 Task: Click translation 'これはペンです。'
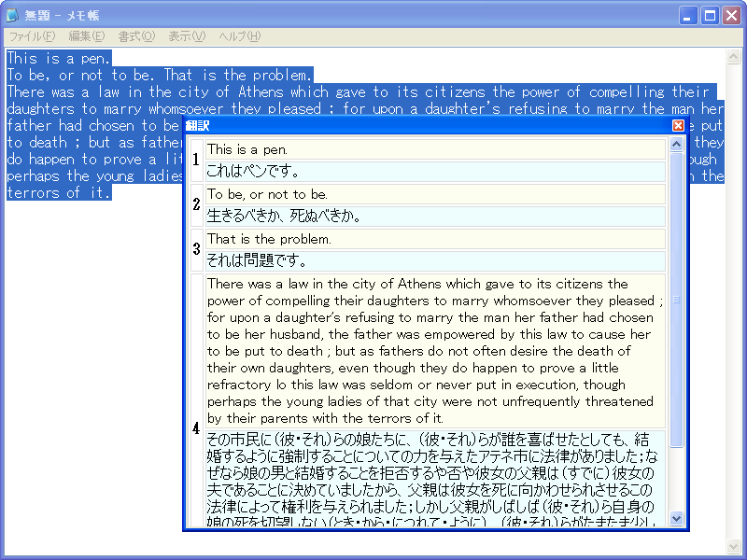(435, 172)
